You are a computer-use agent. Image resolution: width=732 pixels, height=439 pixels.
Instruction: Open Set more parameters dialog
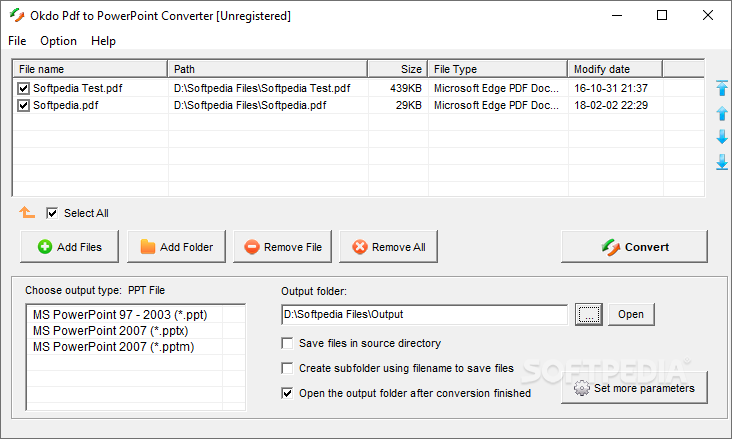point(634,388)
